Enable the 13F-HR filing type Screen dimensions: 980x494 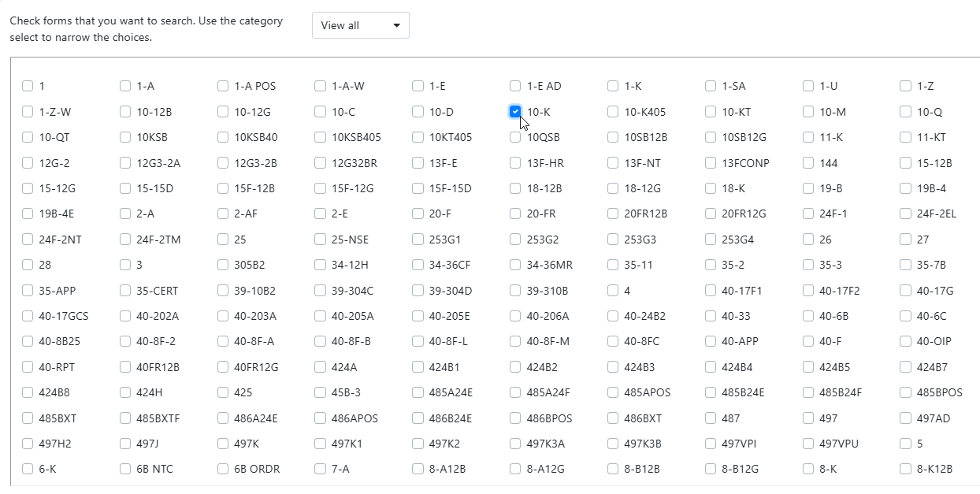tap(515, 162)
